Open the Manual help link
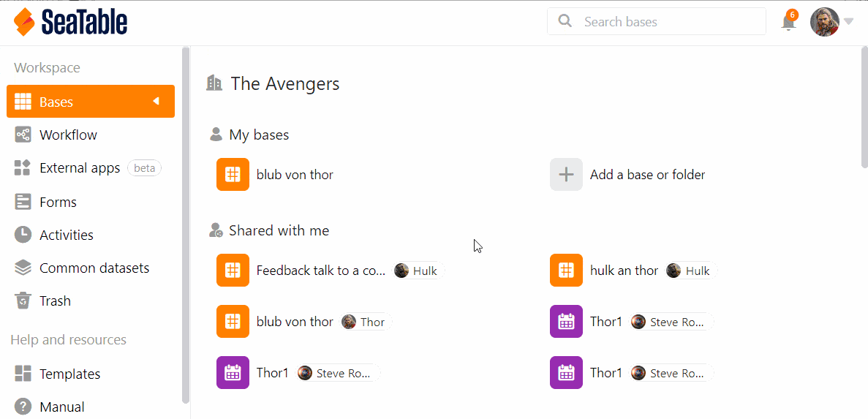This screenshot has width=868, height=419. coord(61,407)
